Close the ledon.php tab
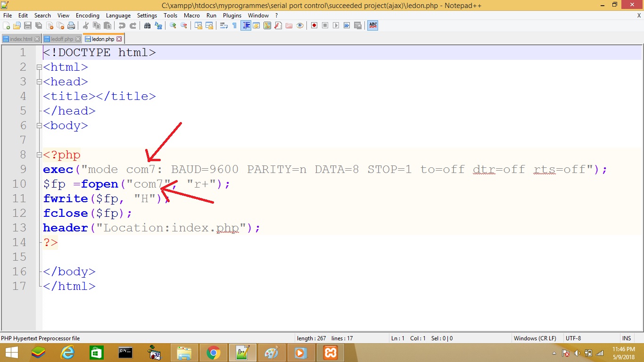Screen dimensions: 644x362 tap(119, 39)
